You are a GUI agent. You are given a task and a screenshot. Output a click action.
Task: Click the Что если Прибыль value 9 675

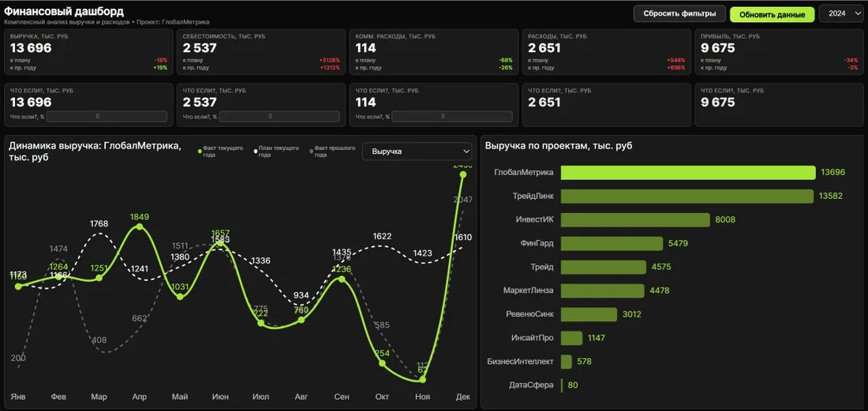[718, 103]
